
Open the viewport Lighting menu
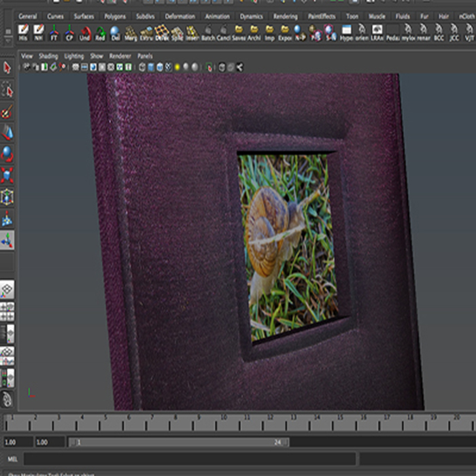[73, 56]
